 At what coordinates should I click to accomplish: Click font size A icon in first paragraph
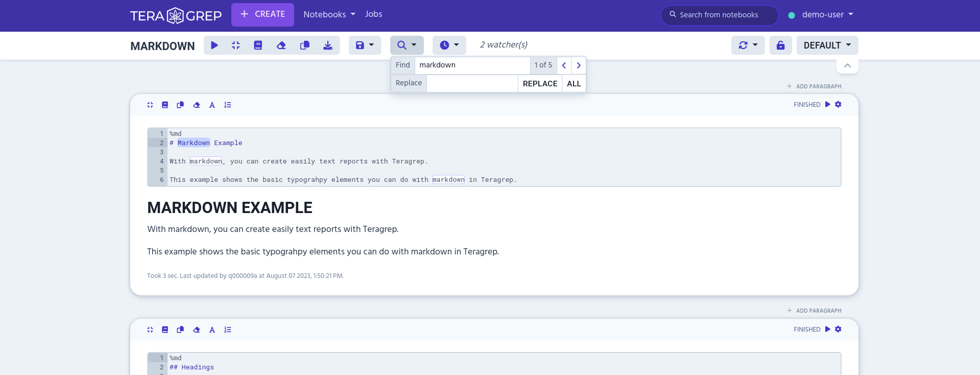tap(212, 105)
